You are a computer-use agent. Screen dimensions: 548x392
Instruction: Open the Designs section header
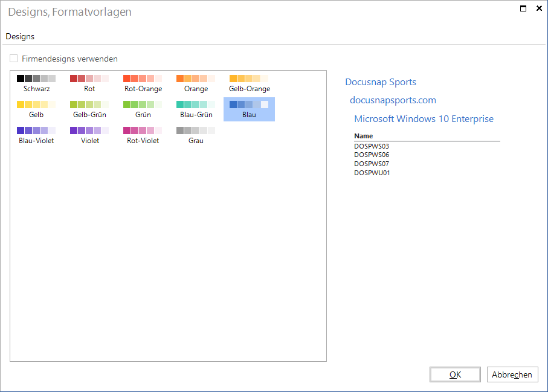(x=20, y=36)
